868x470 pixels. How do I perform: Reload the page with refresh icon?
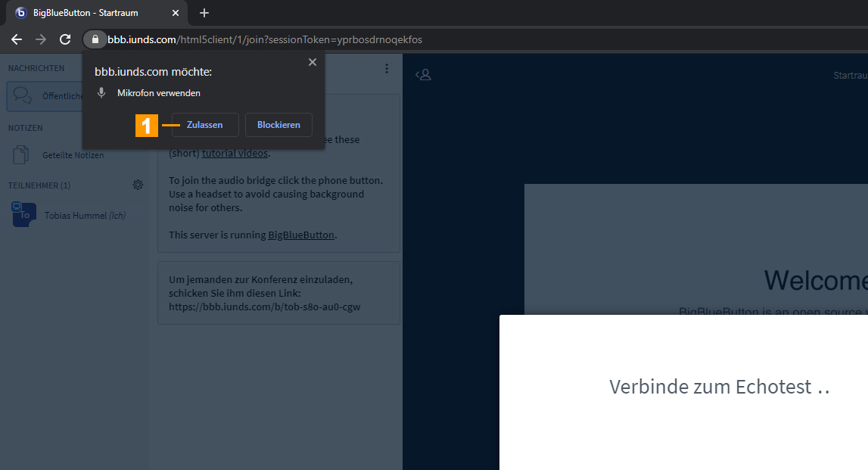(x=65, y=39)
